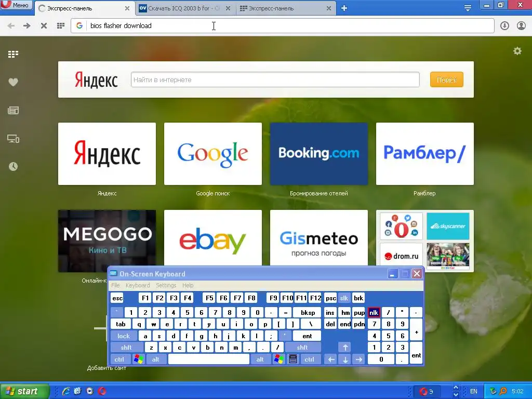Click the space bar on On-Screen Keyboard
This screenshot has width=532, height=399.
tap(209, 360)
